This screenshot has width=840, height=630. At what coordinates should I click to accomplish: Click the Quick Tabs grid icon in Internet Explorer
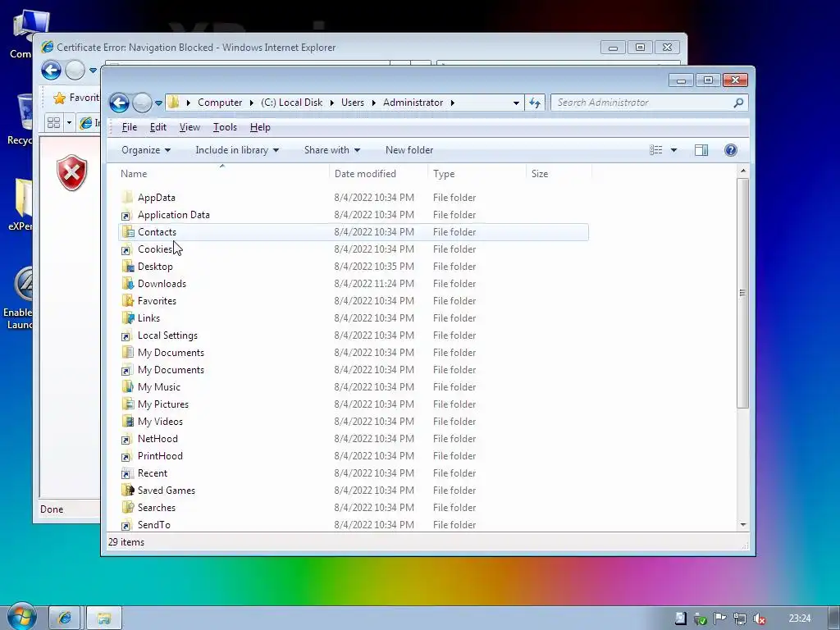pyautogui.click(x=53, y=123)
